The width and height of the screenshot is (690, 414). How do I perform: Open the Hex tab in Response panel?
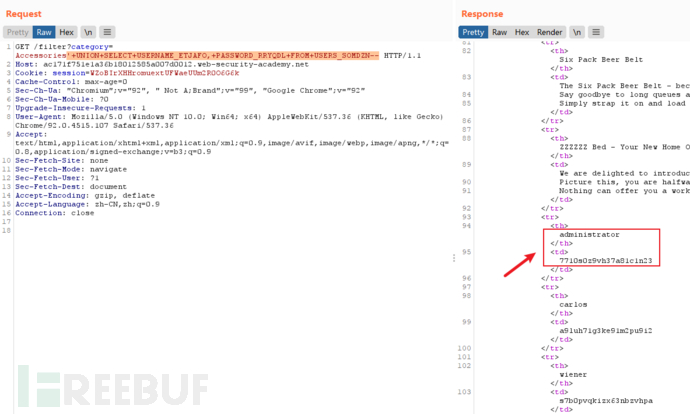522,32
